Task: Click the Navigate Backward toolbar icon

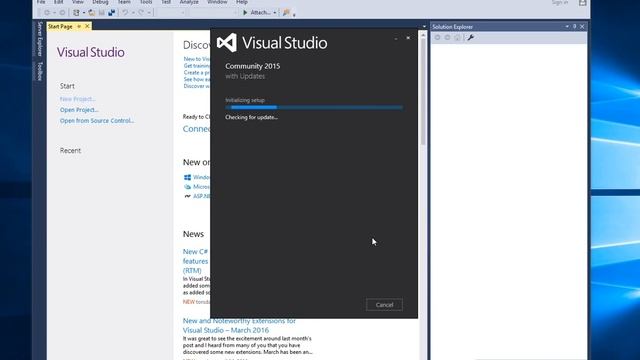Action: (x=47, y=13)
